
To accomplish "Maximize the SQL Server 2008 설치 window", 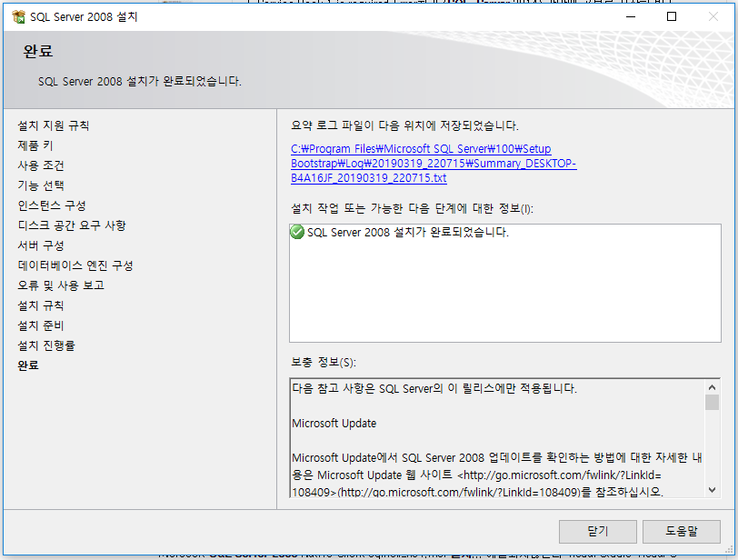I will (x=672, y=17).
